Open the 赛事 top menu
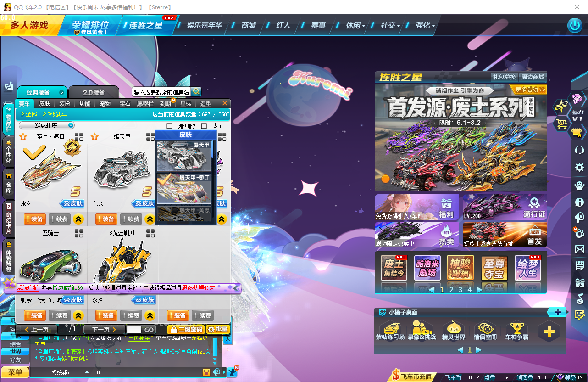 pos(318,26)
